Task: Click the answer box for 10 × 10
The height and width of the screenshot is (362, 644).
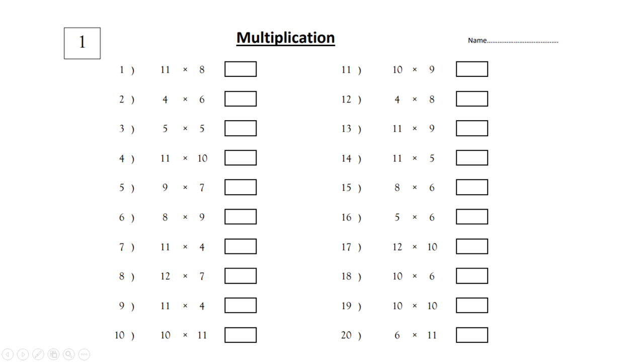Action: coord(472,305)
